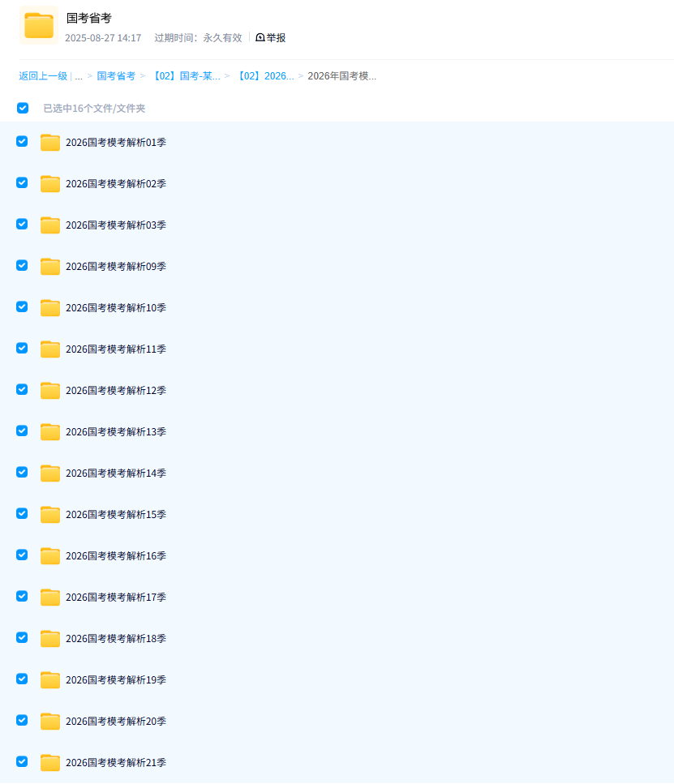The width and height of the screenshot is (674, 784).
Task: Open breadcrumb 国考省考
Action: 116,76
